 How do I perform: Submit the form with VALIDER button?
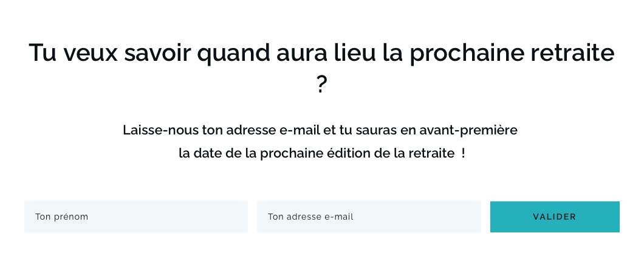555,217
